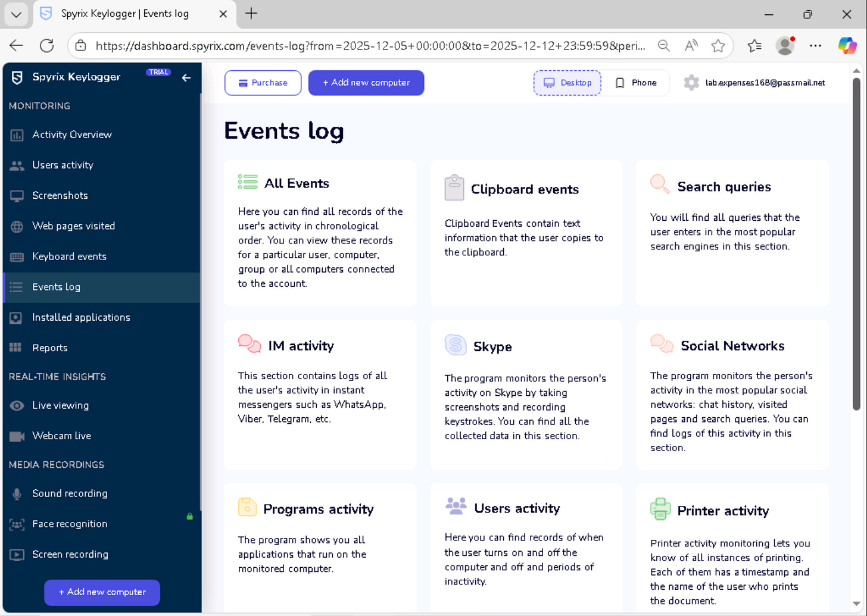
Task: Click the Reports grid icon
Action: (16, 348)
